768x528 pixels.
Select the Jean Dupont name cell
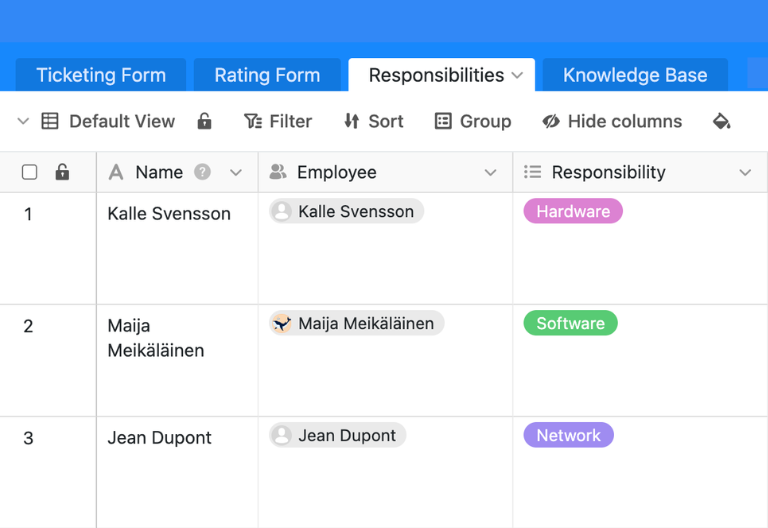(x=160, y=437)
